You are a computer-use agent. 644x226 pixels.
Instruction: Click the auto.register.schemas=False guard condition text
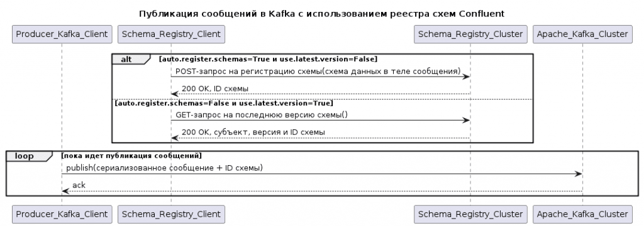click(224, 103)
